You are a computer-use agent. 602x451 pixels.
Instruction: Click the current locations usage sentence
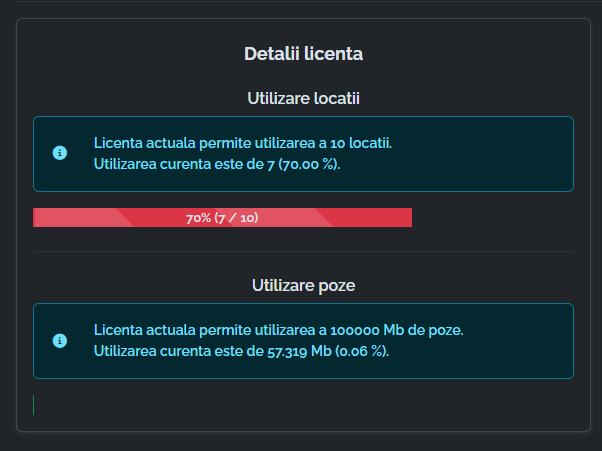[x=217, y=164]
